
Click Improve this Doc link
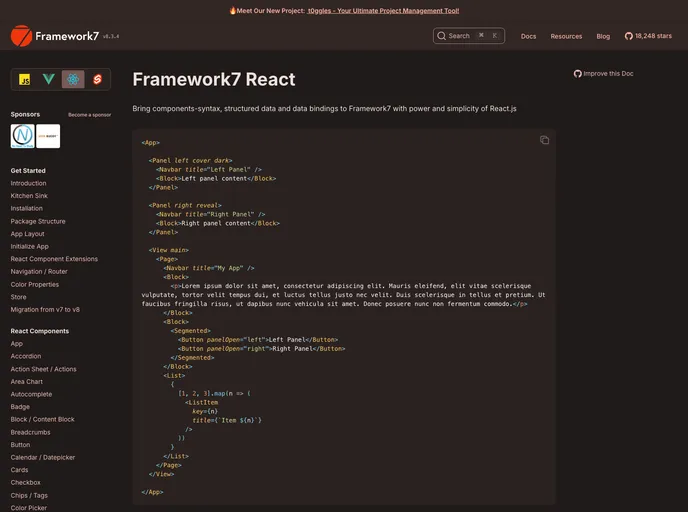pyautogui.click(x=603, y=74)
